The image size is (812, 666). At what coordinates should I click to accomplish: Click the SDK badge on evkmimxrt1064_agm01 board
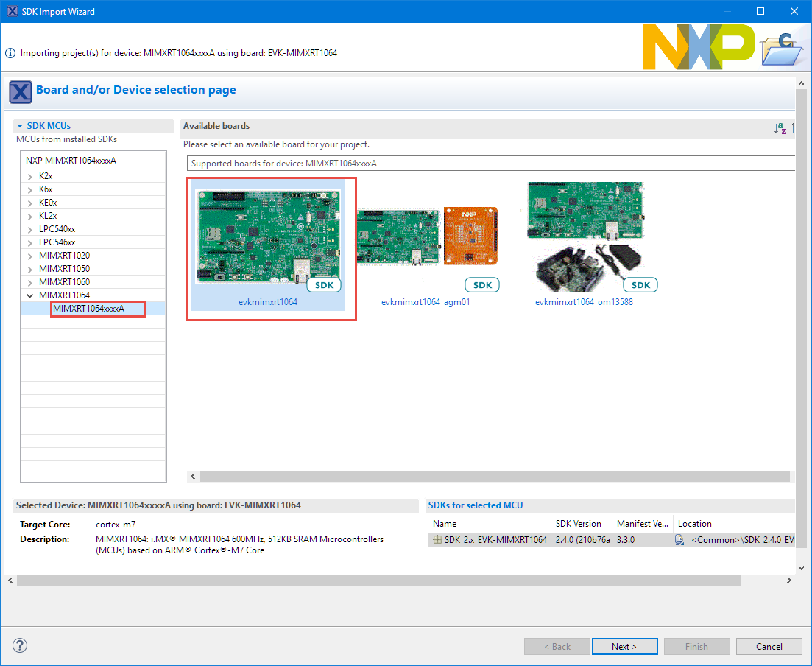coord(482,285)
